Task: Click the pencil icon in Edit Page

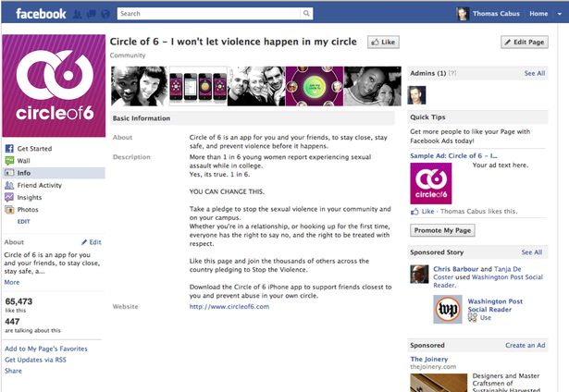Action: pos(508,42)
